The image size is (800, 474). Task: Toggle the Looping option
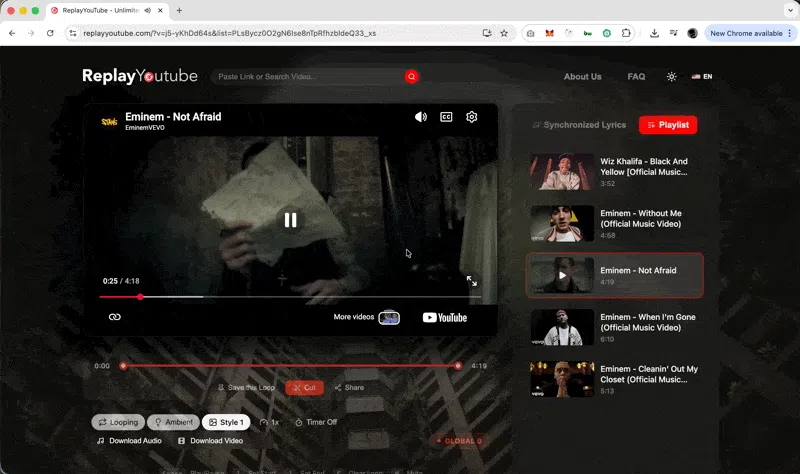click(118, 422)
